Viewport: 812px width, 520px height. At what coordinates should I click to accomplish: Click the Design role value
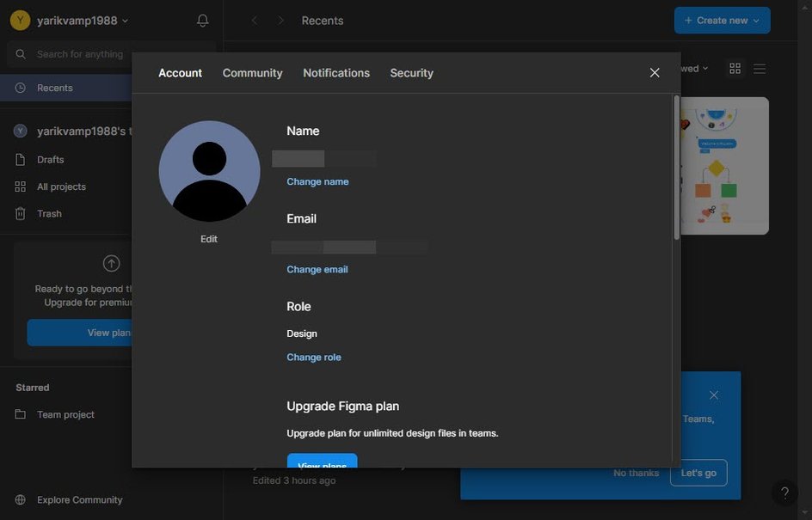tap(302, 333)
